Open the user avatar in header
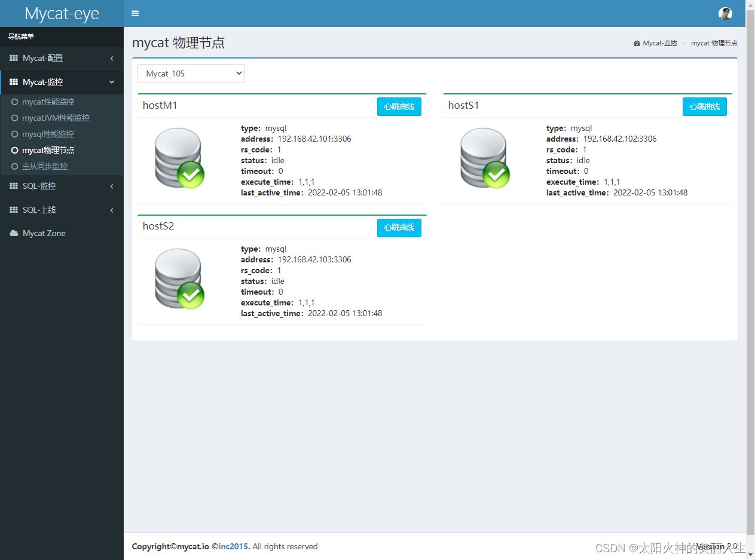The image size is (755, 560). [725, 14]
